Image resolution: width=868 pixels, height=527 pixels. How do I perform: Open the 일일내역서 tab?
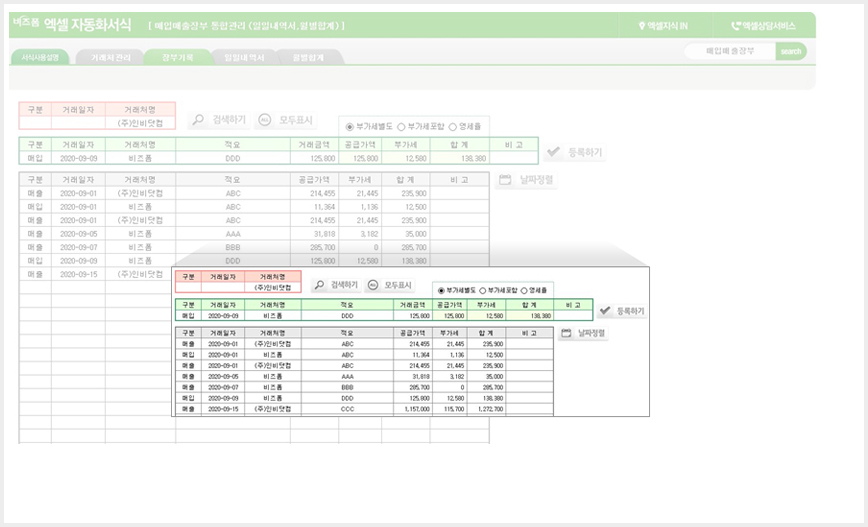pos(244,58)
